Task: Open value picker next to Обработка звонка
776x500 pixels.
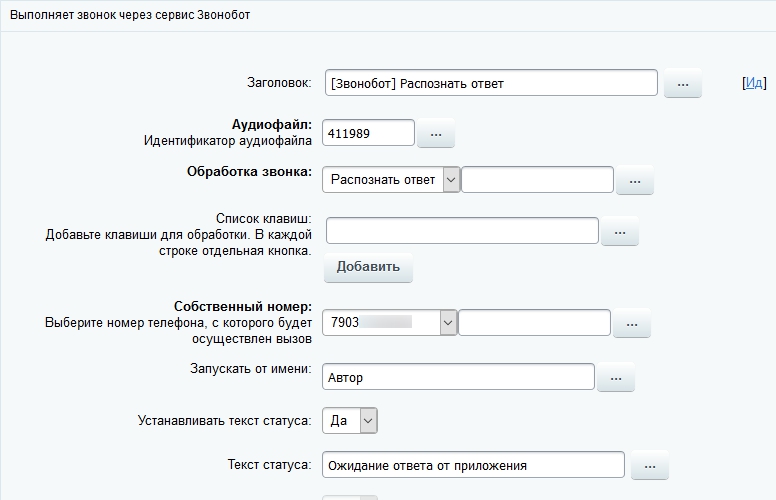Action: (x=634, y=181)
